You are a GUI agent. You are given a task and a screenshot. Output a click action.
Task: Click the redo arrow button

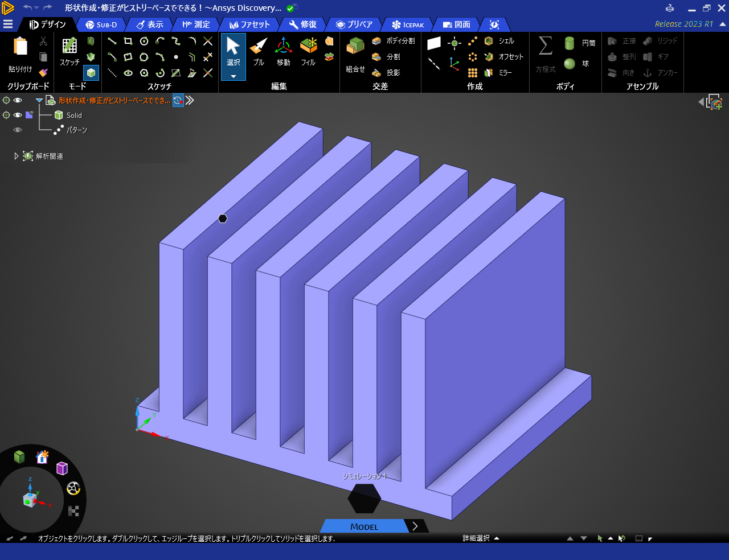(48, 7)
